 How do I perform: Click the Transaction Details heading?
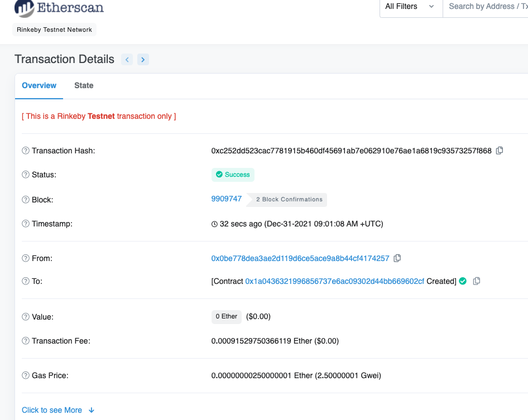coord(64,59)
